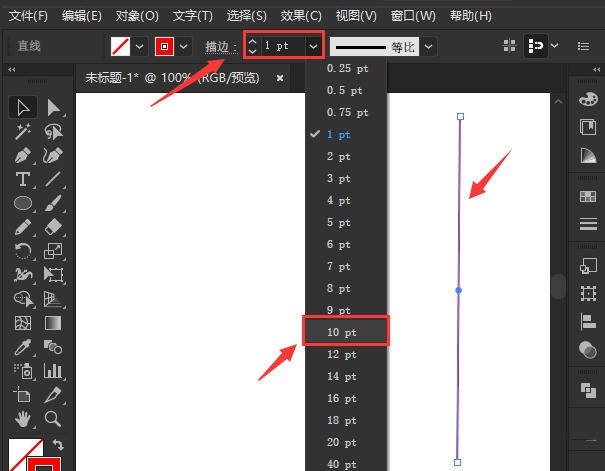Select the Gradient tool
The width and height of the screenshot is (605, 471).
point(54,323)
